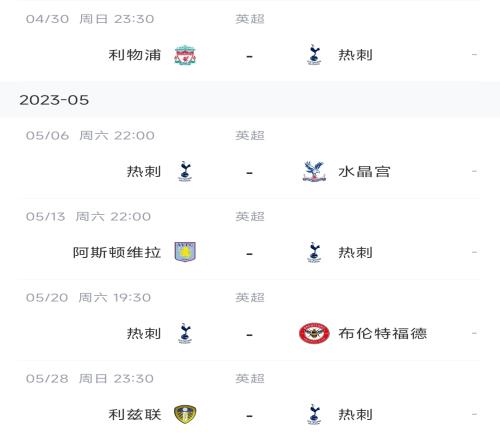Viewport: 500px width, 440px height.
Task: Click the Crystal Palace eagle crest
Action: pos(314,172)
